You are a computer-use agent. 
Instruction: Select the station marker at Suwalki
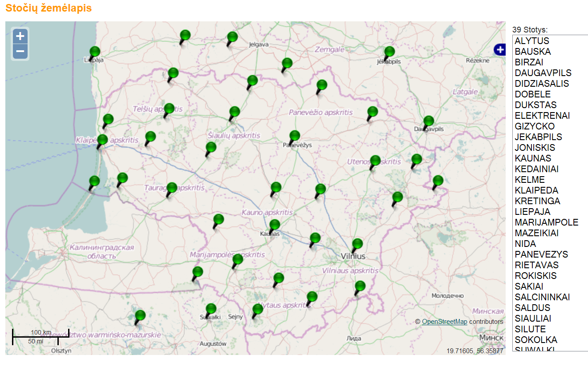coord(210,311)
